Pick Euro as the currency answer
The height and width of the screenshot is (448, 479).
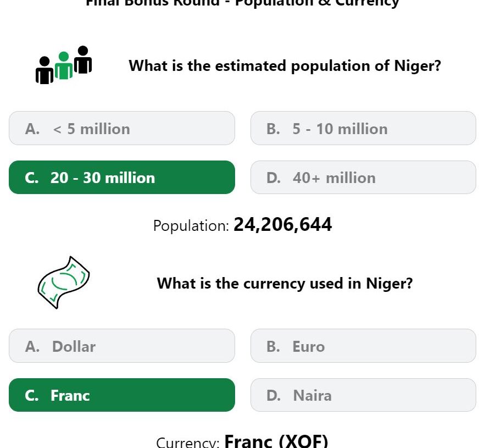click(x=363, y=346)
